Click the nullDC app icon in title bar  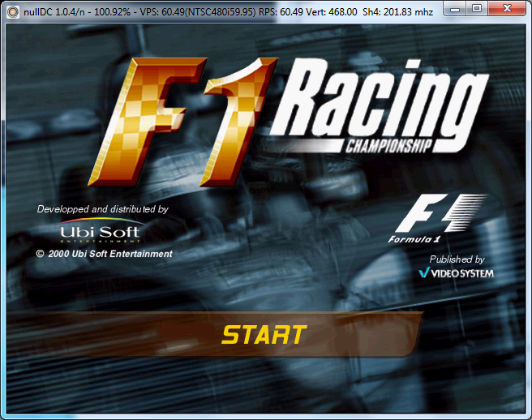(13, 12)
